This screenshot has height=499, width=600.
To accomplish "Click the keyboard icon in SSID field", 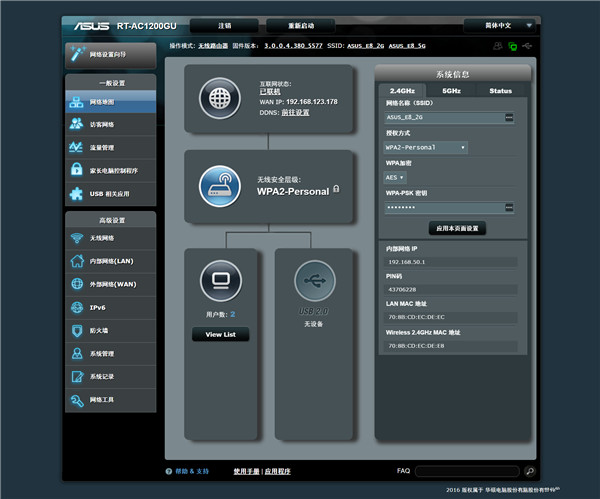I will click(509, 117).
